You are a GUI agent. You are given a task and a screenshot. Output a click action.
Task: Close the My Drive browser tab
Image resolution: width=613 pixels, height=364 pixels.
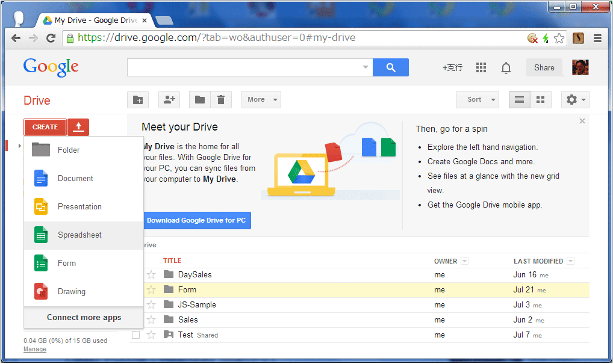[x=145, y=20]
